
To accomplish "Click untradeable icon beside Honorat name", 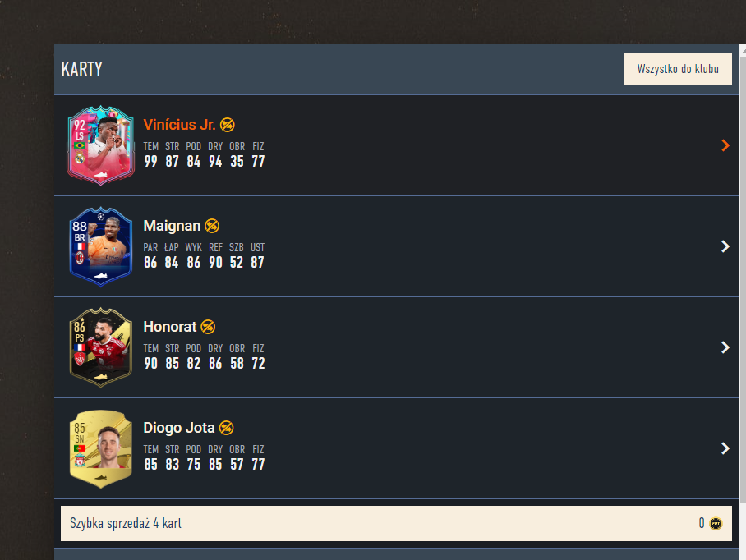I will pos(208,327).
